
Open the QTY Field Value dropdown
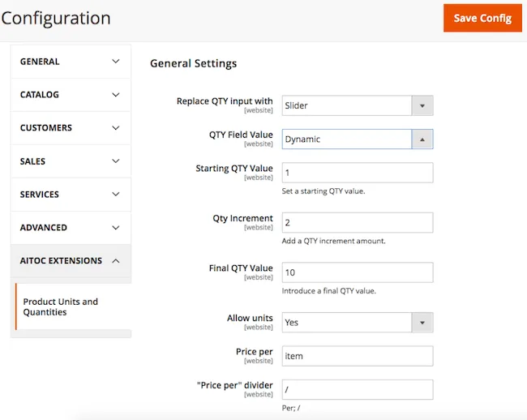pos(357,139)
